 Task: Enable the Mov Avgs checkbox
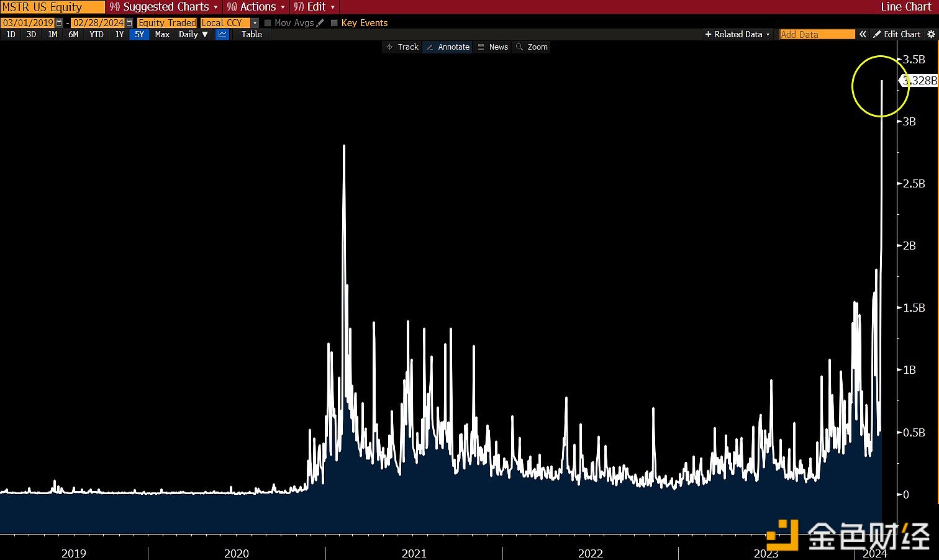pyautogui.click(x=268, y=23)
